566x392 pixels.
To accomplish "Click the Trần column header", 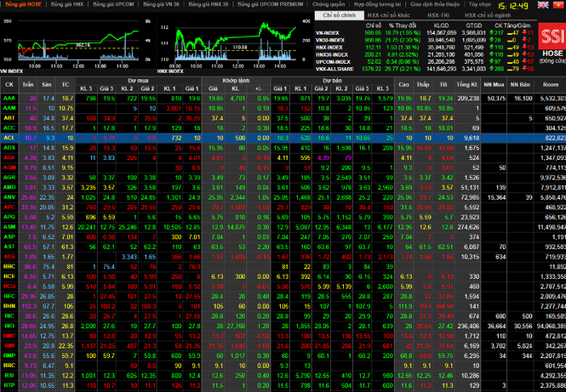I will [x=28, y=85].
